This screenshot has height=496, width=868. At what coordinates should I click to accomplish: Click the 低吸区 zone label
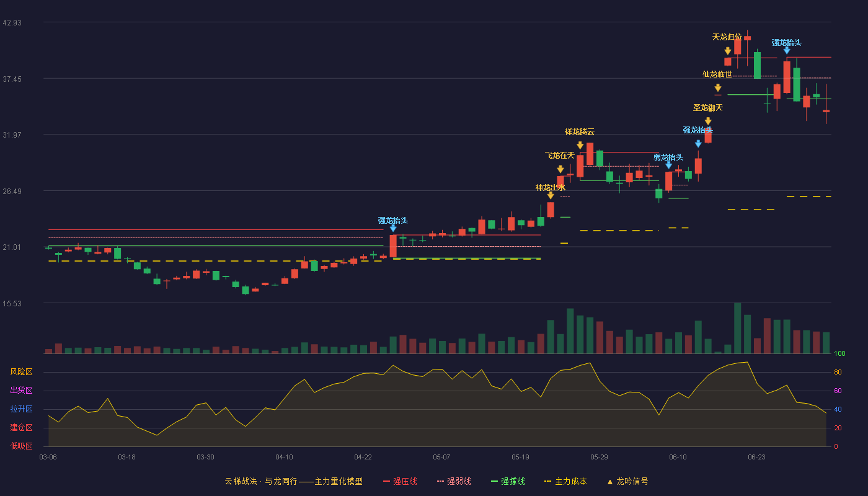point(21,445)
